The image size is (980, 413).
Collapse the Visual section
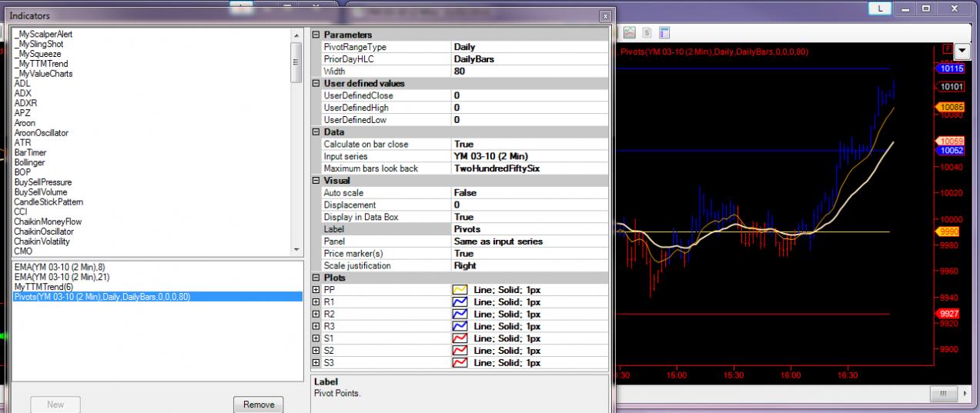click(x=316, y=181)
